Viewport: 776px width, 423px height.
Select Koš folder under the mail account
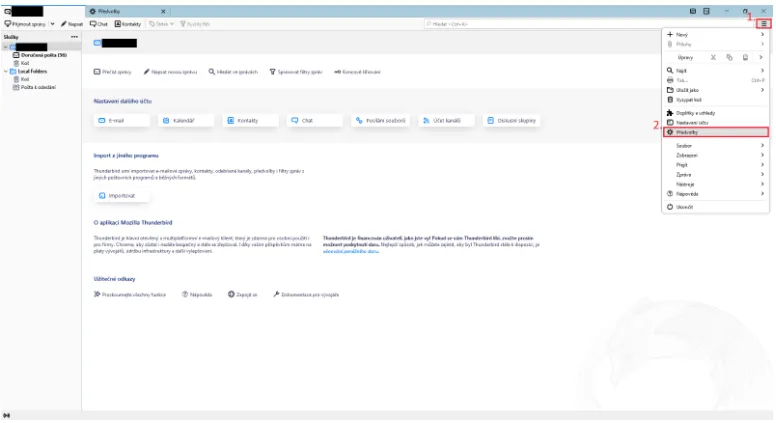[21, 63]
